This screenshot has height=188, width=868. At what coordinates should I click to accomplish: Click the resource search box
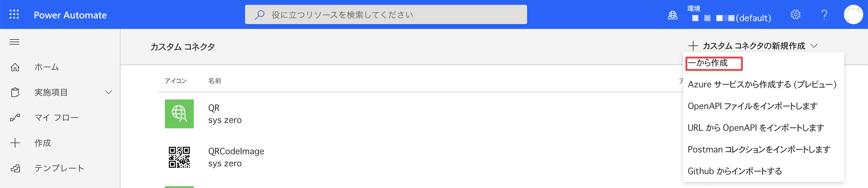click(x=386, y=14)
